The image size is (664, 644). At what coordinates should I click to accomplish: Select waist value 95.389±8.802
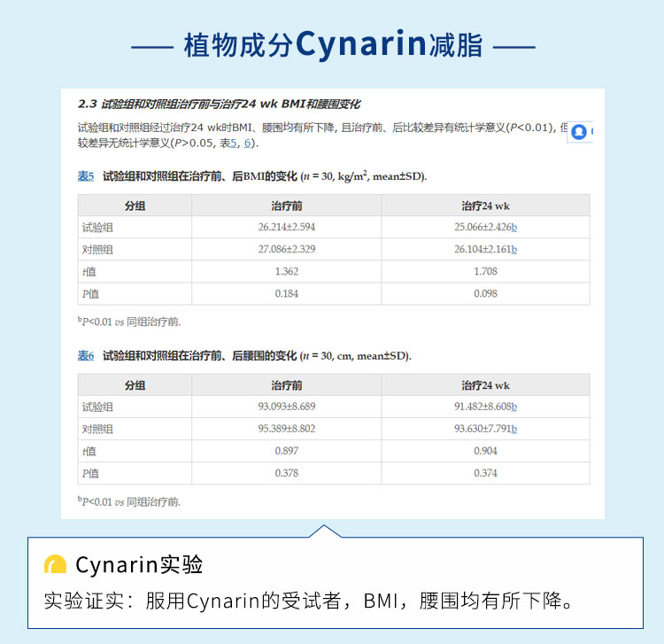coord(287,429)
